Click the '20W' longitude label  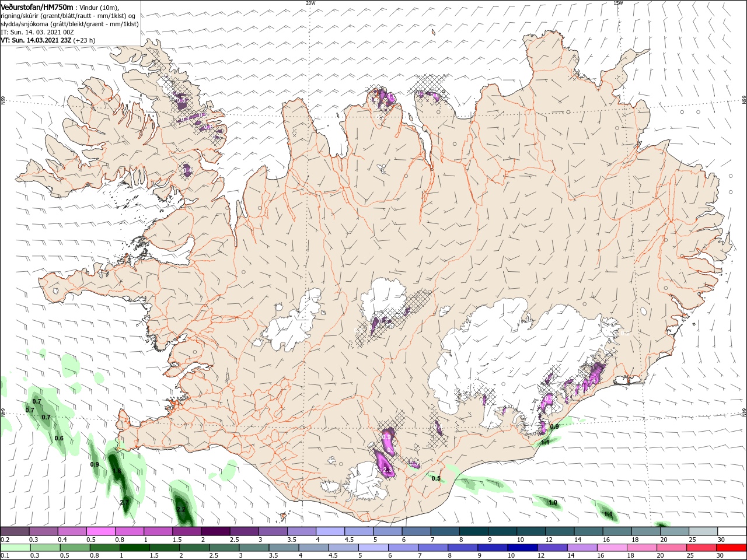point(310,3)
